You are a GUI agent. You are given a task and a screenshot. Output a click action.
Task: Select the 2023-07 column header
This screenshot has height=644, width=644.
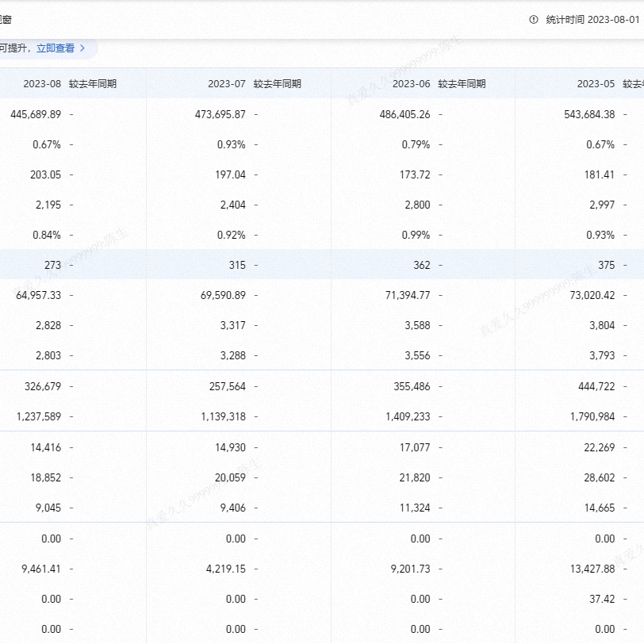[x=227, y=84]
